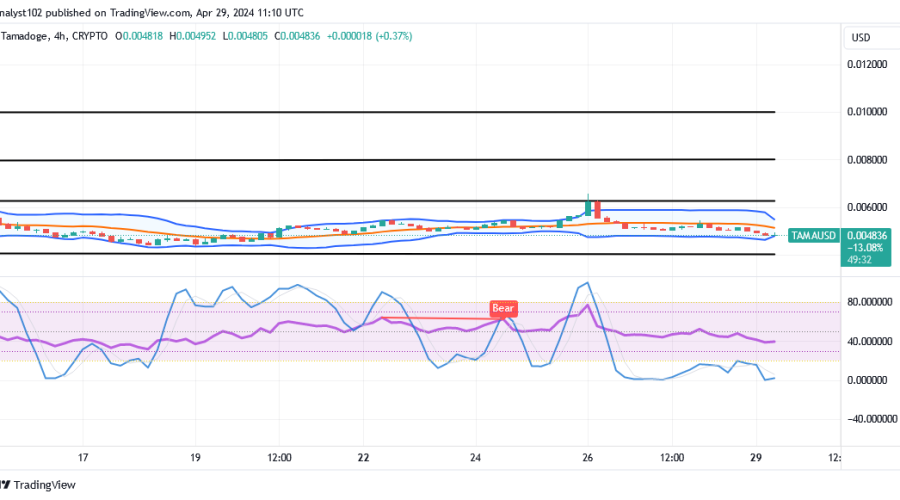The image size is (900, 500).
Task: Click the open value O0.004818
Action: click(139, 36)
